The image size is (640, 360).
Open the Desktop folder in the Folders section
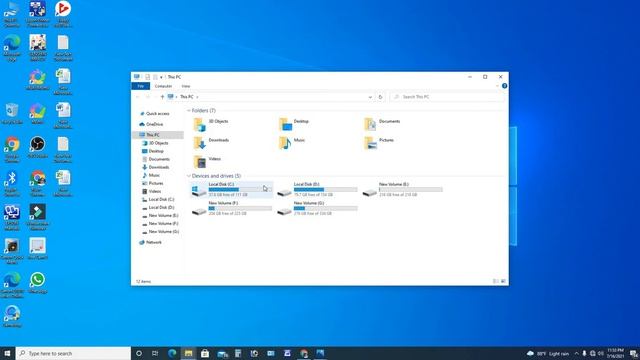pos(295,124)
